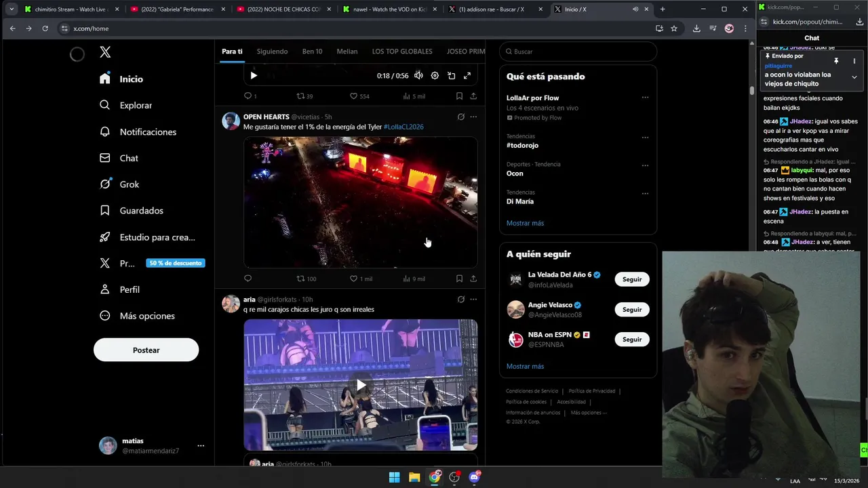Play aria's dance video
The image size is (868, 488).
[x=361, y=385]
